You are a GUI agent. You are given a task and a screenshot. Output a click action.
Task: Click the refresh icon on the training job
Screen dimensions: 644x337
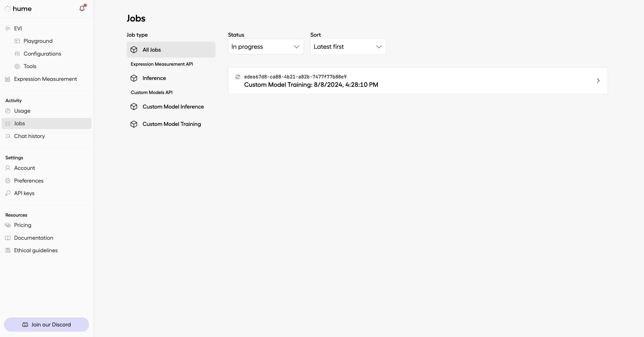click(x=238, y=77)
